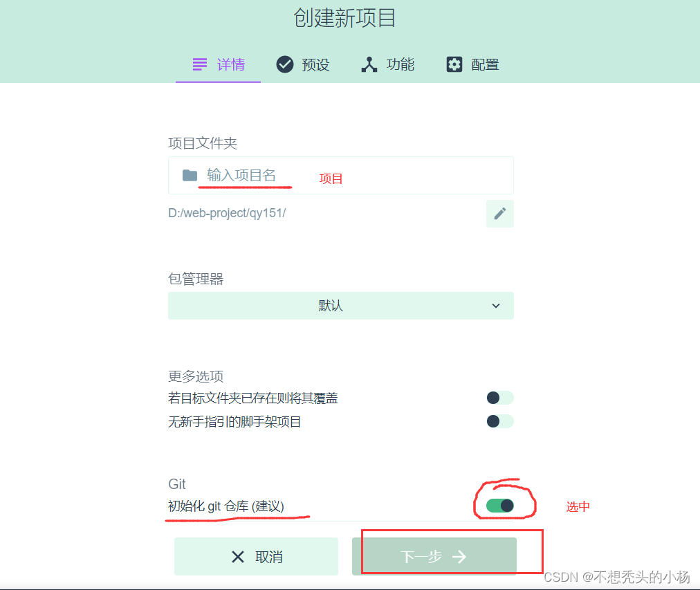Open the 预设 tab
700x590 pixels.
303,65
